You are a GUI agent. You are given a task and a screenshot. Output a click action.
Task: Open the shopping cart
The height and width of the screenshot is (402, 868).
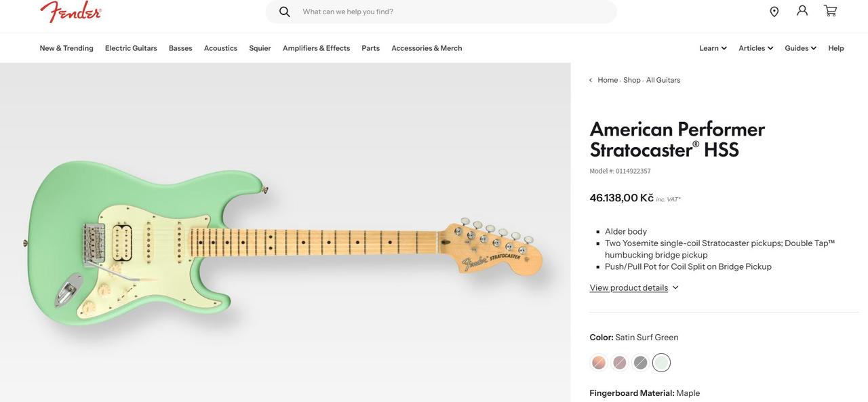pyautogui.click(x=830, y=11)
